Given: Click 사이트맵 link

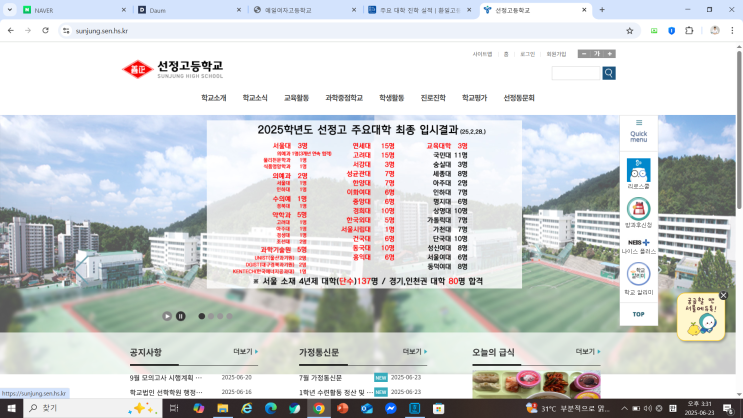Looking at the screenshot, I should [x=482, y=55].
